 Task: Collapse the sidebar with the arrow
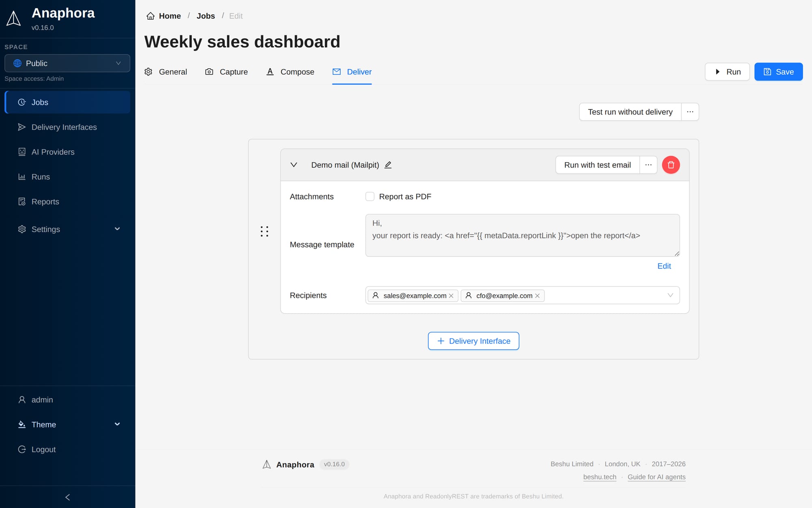point(67,497)
